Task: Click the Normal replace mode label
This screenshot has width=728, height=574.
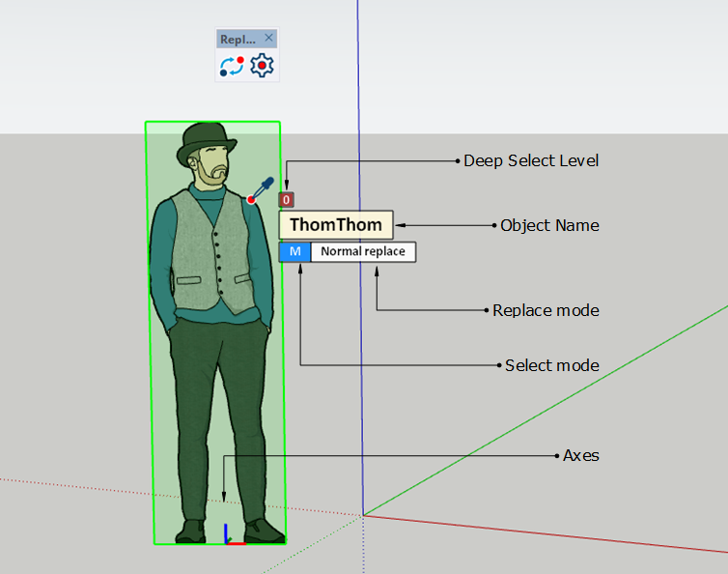Action: [x=364, y=252]
